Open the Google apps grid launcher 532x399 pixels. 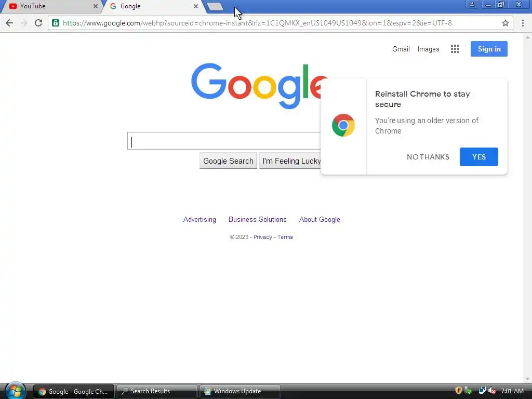pos(455,49)
